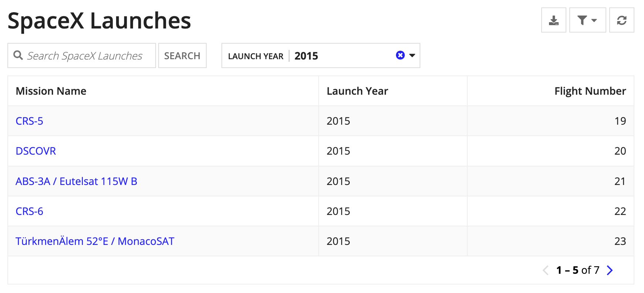Select flight number 19 cell

[x=550, y=121]
